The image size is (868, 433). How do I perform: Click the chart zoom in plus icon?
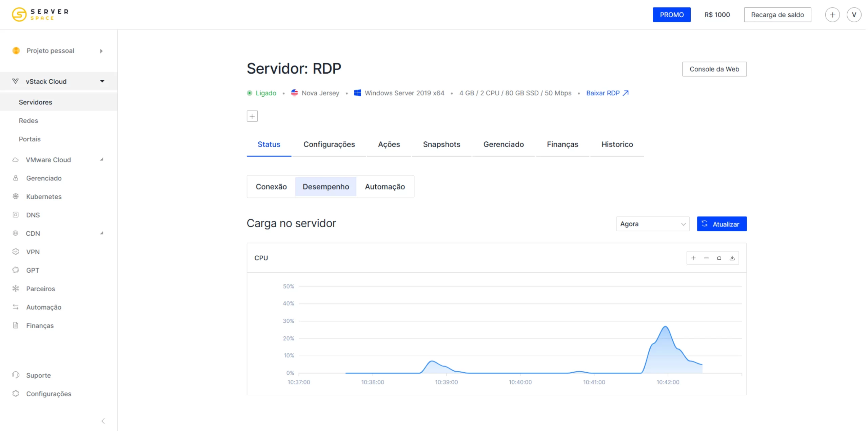tap(693, 258)
